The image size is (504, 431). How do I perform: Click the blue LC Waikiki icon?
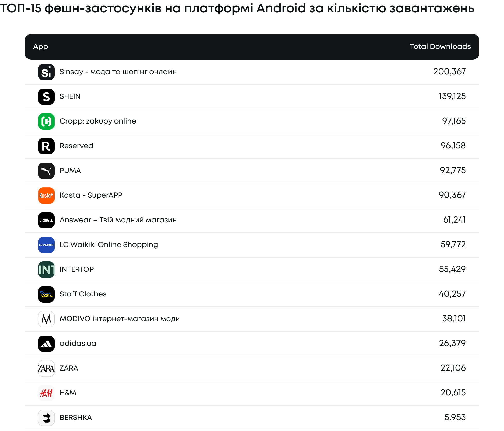(x=46, y=245)
